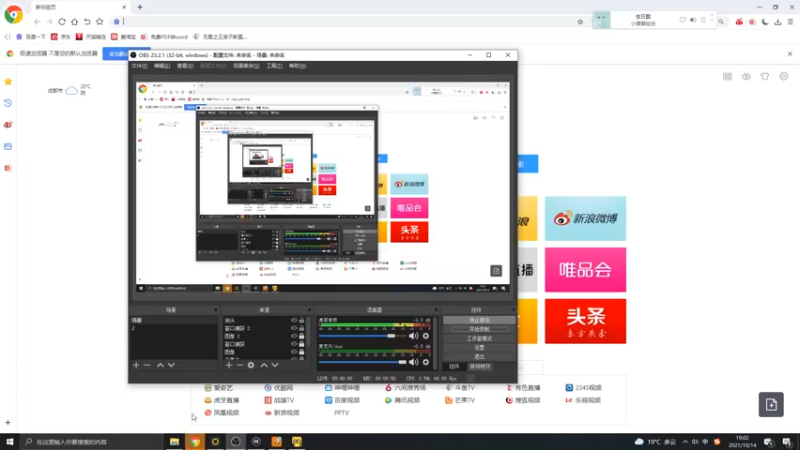Go to browser home page icon
Image resolution: width=800 pixels, height=450 pixels.
[x=74, y=22]
